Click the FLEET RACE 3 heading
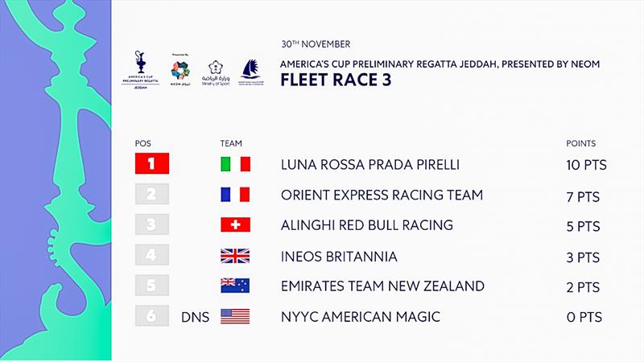This screenshot has height=362, width=644. point(336,80)
